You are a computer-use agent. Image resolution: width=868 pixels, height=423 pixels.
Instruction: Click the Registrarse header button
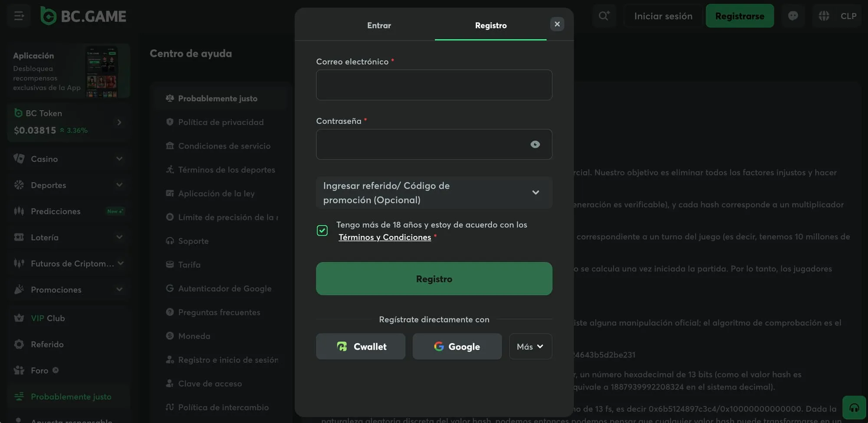click(740, 16)
